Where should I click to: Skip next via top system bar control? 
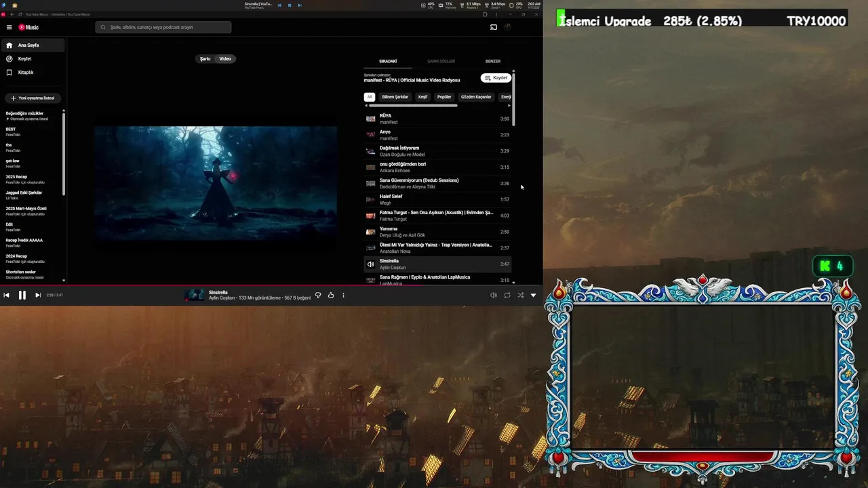300,5
